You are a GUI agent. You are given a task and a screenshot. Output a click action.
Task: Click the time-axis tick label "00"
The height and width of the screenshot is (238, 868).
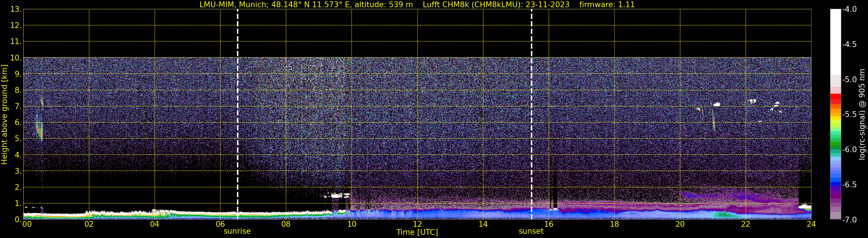pyautogui.click(x=27, y=224)
